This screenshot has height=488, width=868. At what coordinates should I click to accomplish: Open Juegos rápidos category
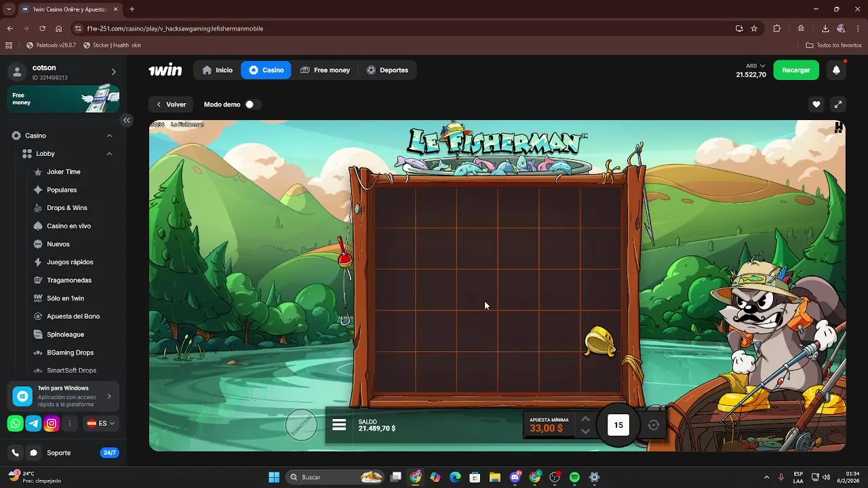tap(70, 262)
